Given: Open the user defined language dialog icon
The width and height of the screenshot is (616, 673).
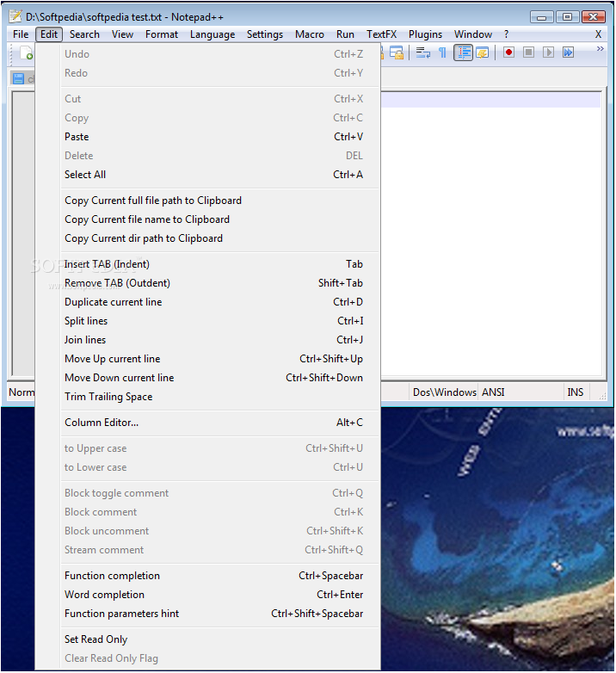Looking at the screenshot, I should tap(482, 52).
